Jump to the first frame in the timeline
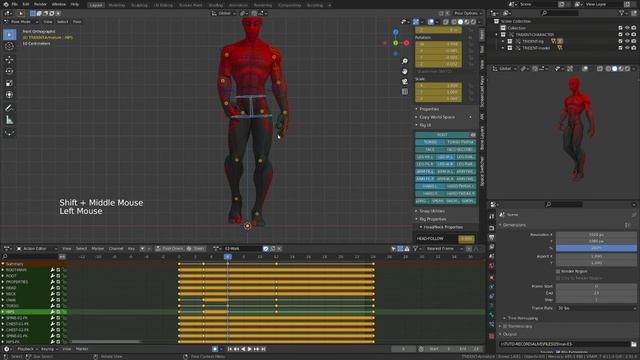The height and width of the screenshot is (360, 640). (x=229, y=349)
